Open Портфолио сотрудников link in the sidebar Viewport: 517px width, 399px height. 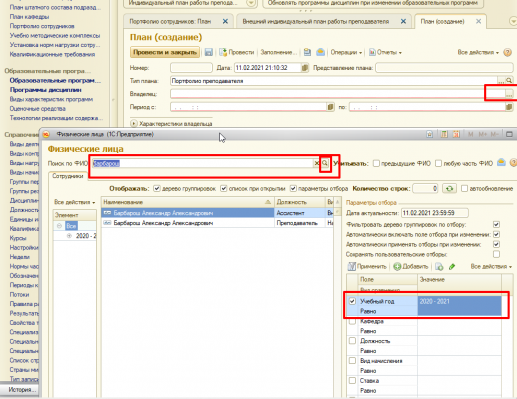[x=42, y=26]
